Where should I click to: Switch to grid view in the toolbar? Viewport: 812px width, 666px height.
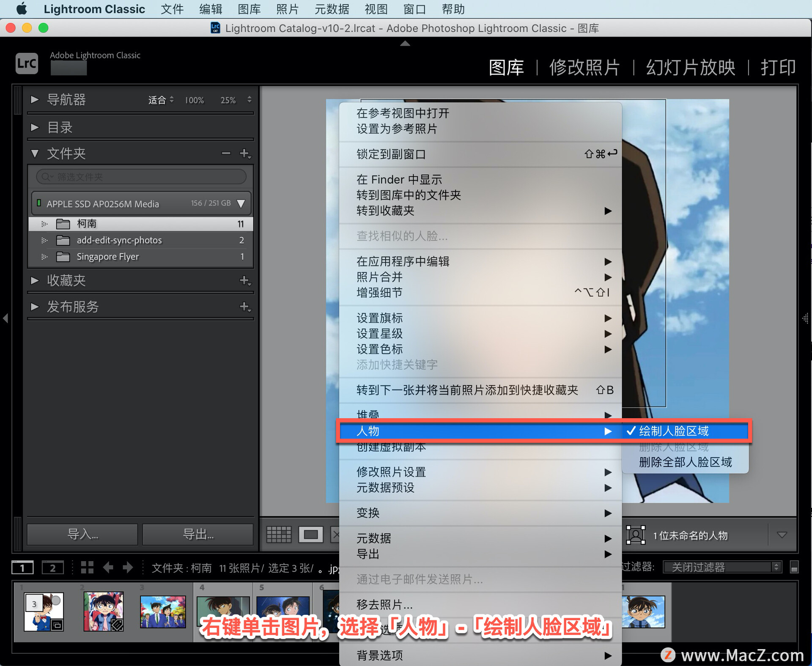click(x=279, y=534)
